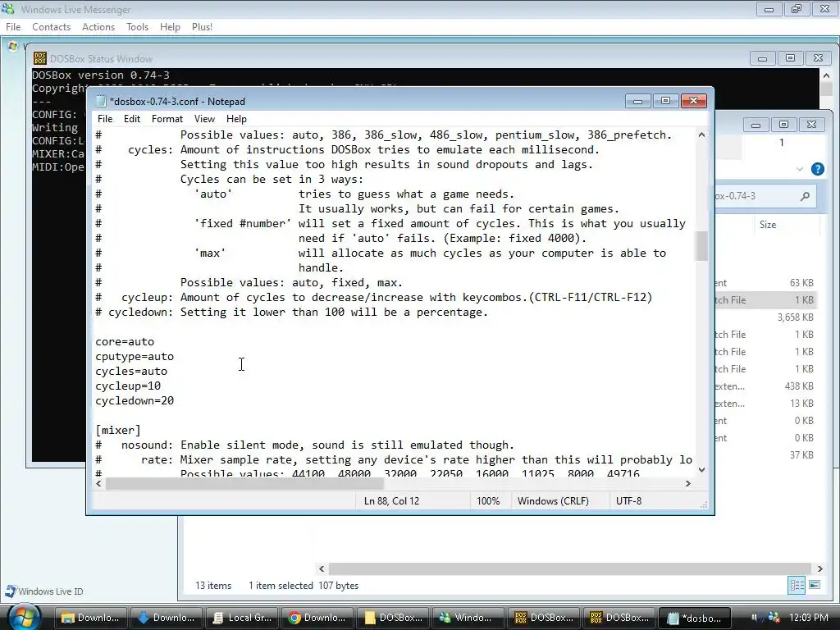Select the 63 KB file row
The width and height of the screenshot is (840, 630).
(766, 283)
